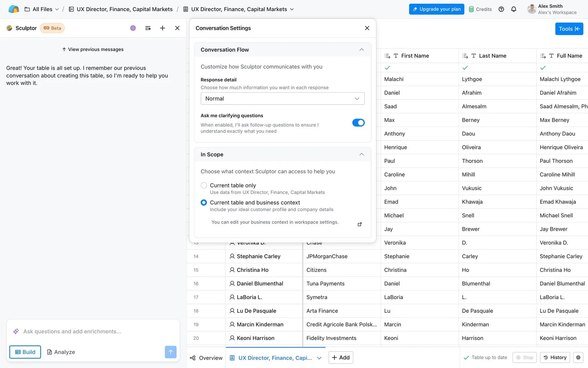
Task: Click the Citizens company cell
Action: pos(342,270)
